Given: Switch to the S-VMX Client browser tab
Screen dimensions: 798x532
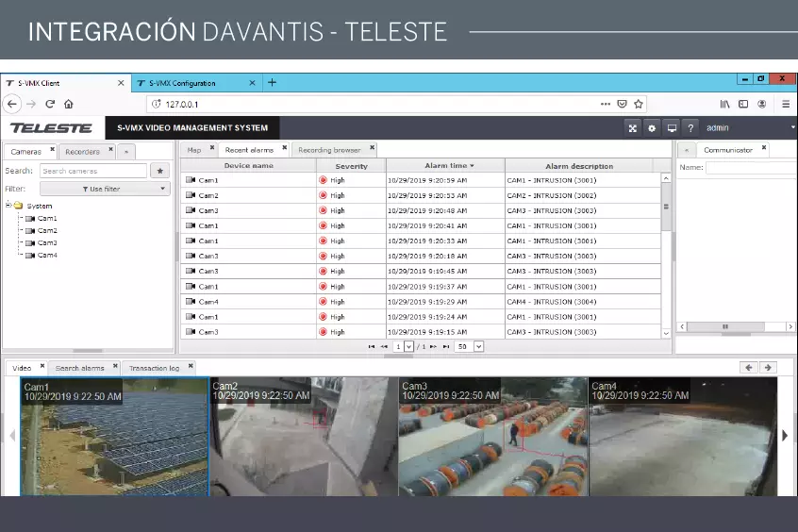Looking at the screenshot, I should tap(65, 83).
